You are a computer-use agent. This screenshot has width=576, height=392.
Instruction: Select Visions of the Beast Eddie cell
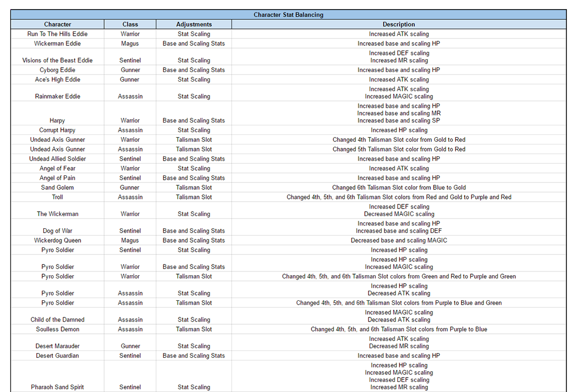coord(58,60)
